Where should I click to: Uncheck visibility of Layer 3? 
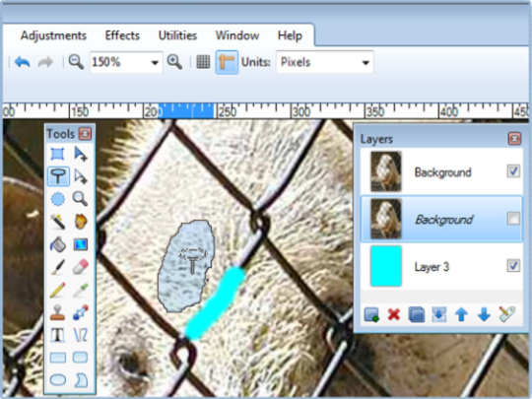tap(513, 266)
